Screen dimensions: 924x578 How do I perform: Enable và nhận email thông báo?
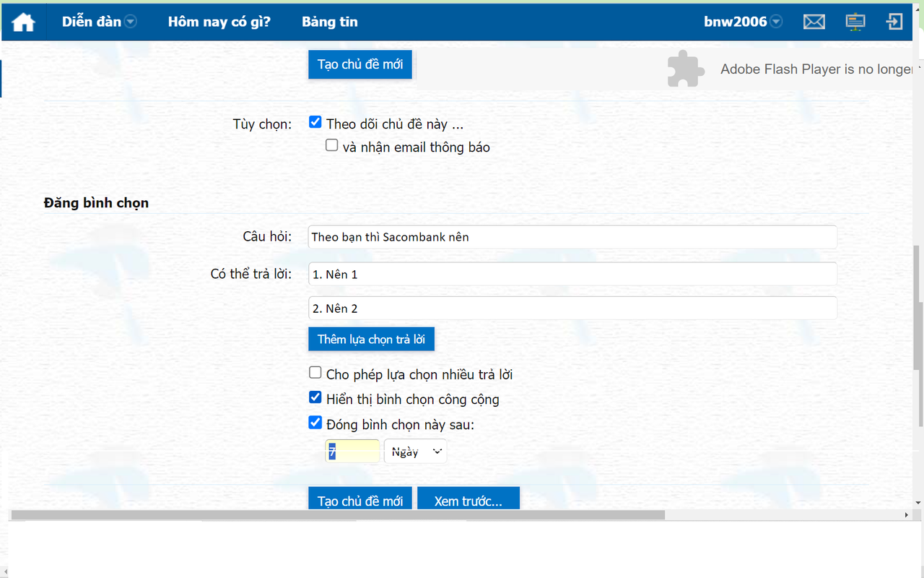coord(331,145)
